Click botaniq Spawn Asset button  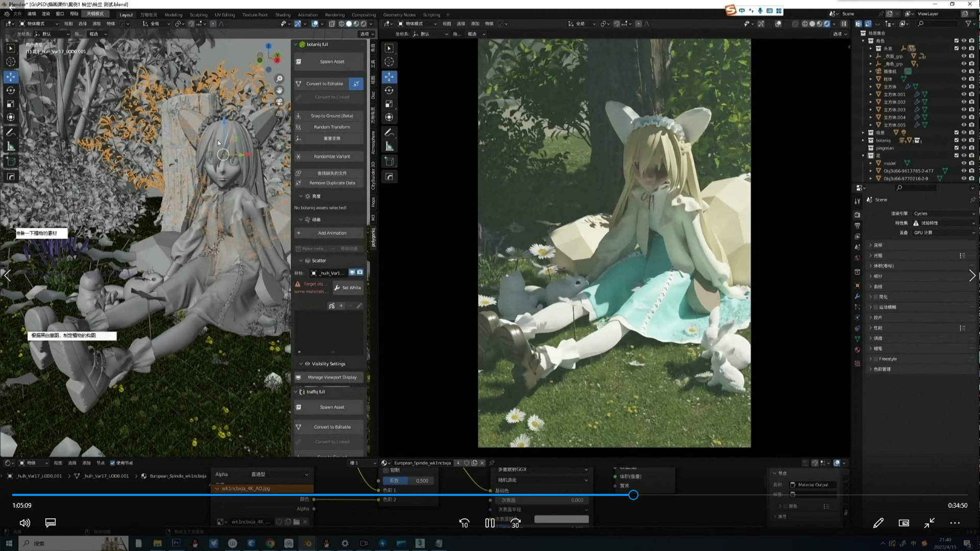(x=329, y=62)
